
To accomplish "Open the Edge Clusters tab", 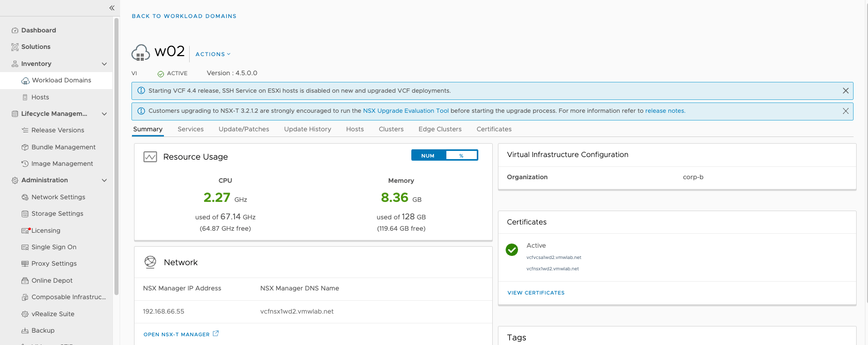I will [x=440, y=129].
